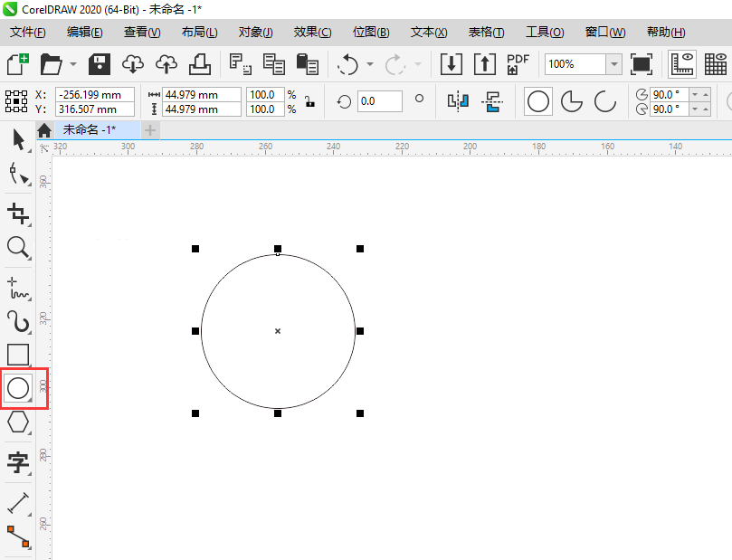Switch to the 未命名 -1* document tab
The image size is (732, 560).
89,130
